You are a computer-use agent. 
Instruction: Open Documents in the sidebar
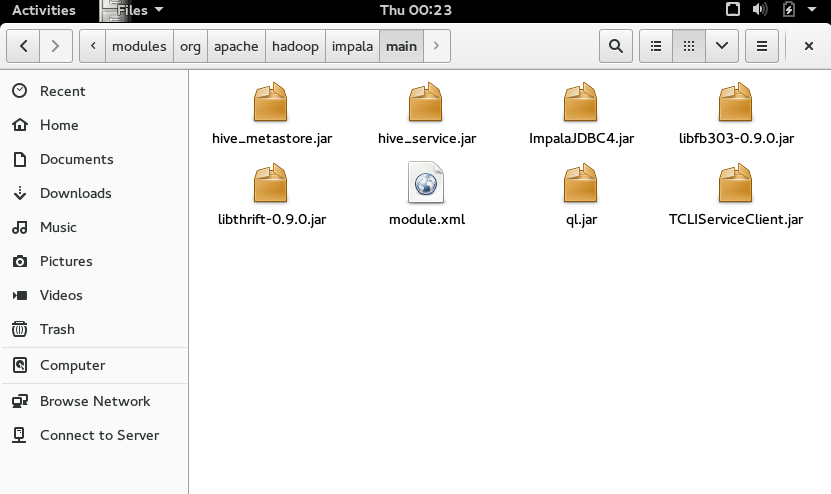pyautogui.click(x=94, y=159)
